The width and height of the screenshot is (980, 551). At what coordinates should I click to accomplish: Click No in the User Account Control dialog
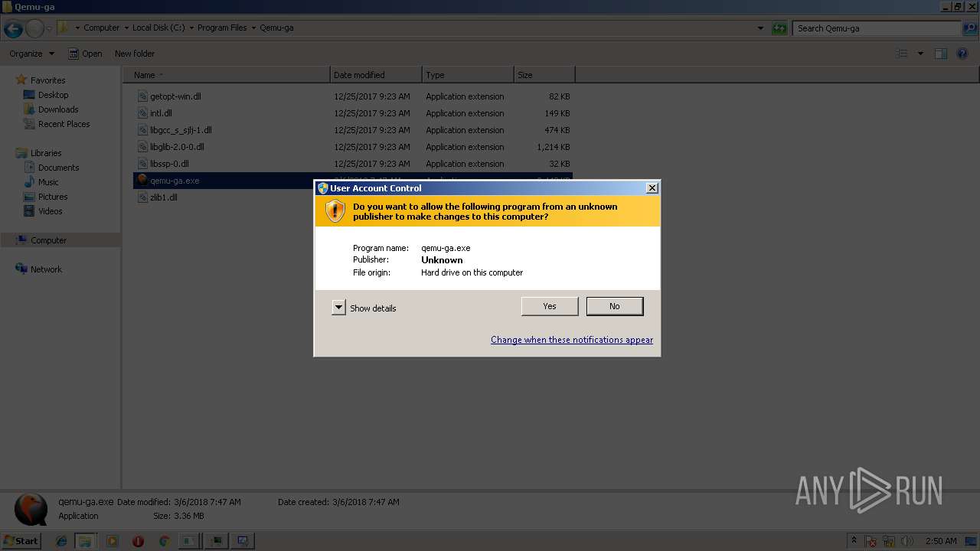(x=615, y=306)
